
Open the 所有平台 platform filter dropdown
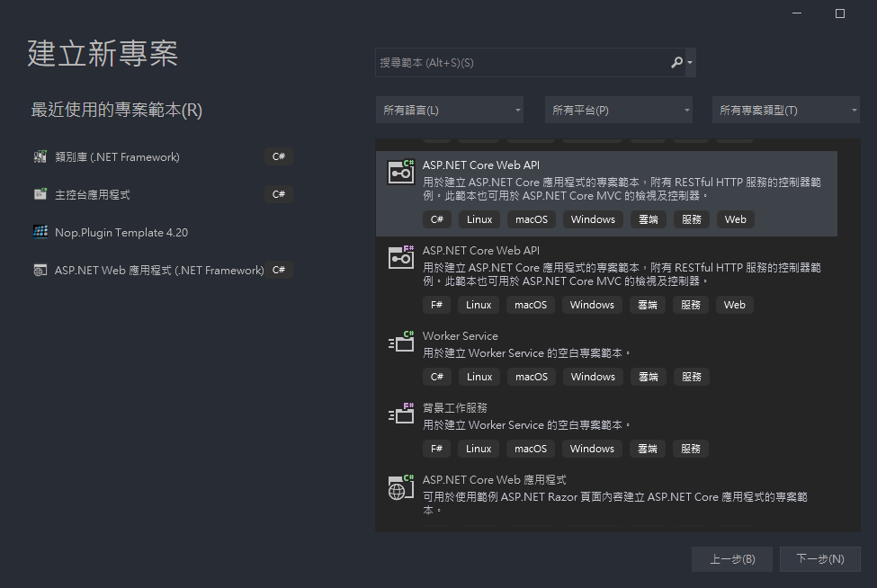coord(619,110)
